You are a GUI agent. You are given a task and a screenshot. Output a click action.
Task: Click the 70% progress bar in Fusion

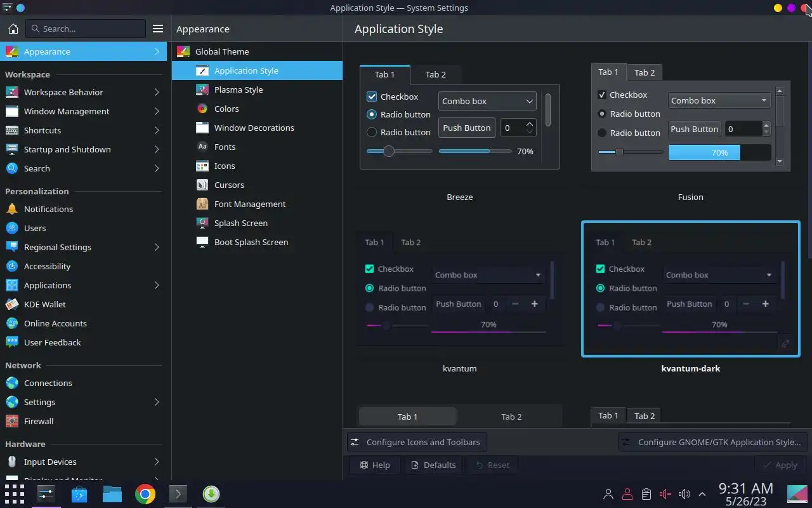719,152
